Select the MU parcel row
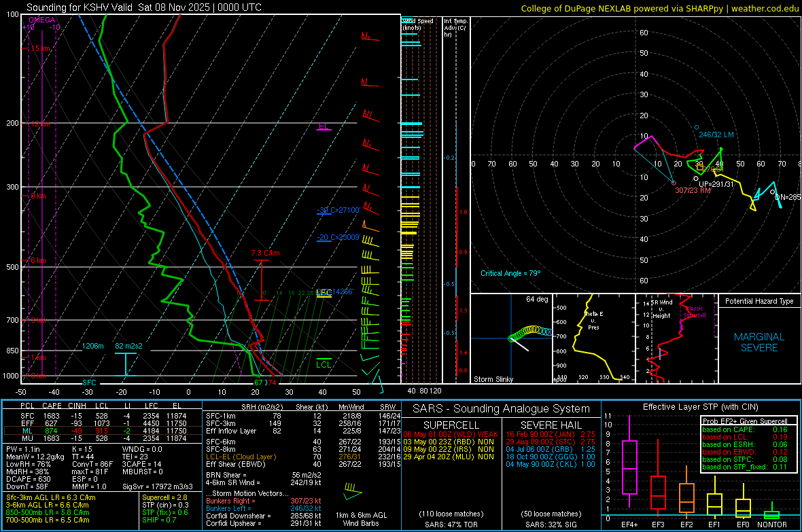This screenshot has width=802, height=532. pos(103,438)
